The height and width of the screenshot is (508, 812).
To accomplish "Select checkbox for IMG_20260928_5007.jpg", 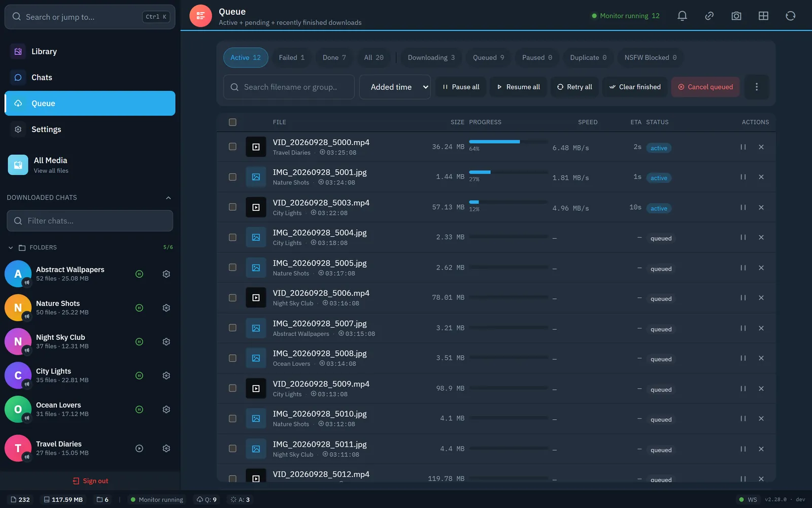I will 232,328.
